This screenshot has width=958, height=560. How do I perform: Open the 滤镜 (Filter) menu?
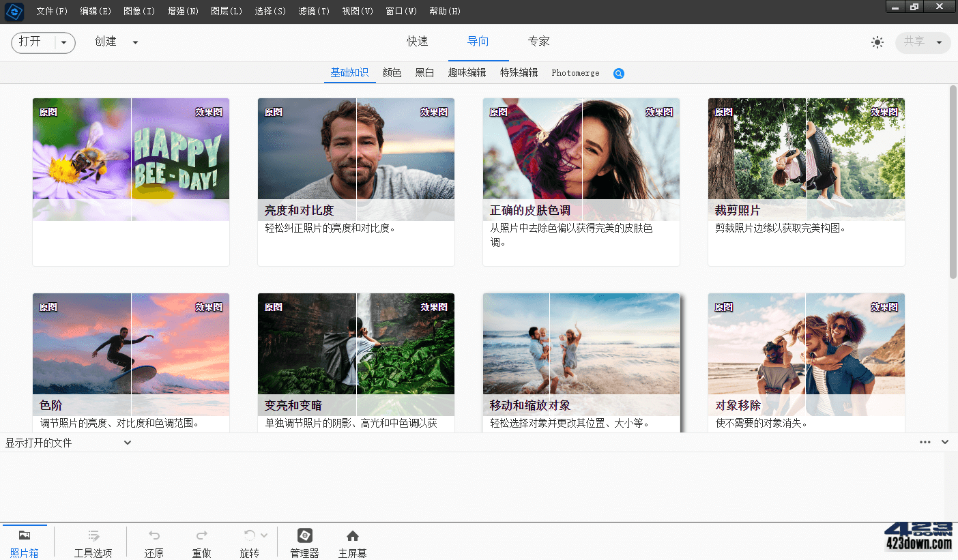point(313,11)
